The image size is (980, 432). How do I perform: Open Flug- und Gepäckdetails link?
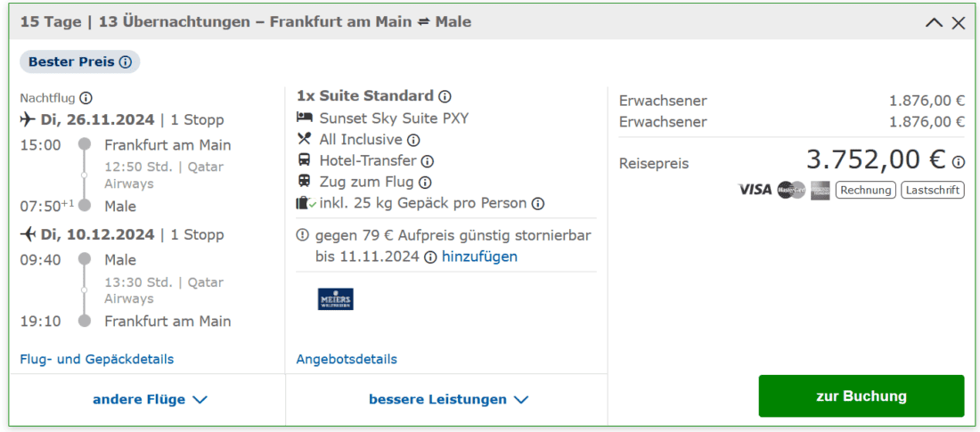point(96,359)
